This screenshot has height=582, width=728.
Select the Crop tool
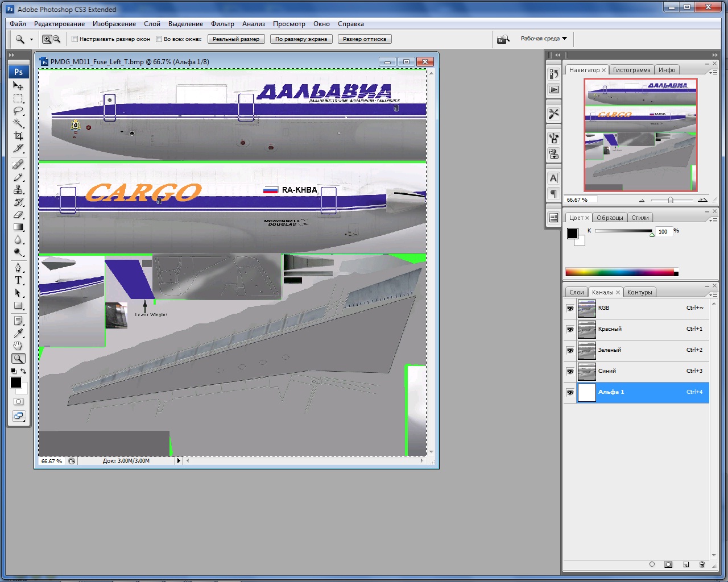point(18,136)
